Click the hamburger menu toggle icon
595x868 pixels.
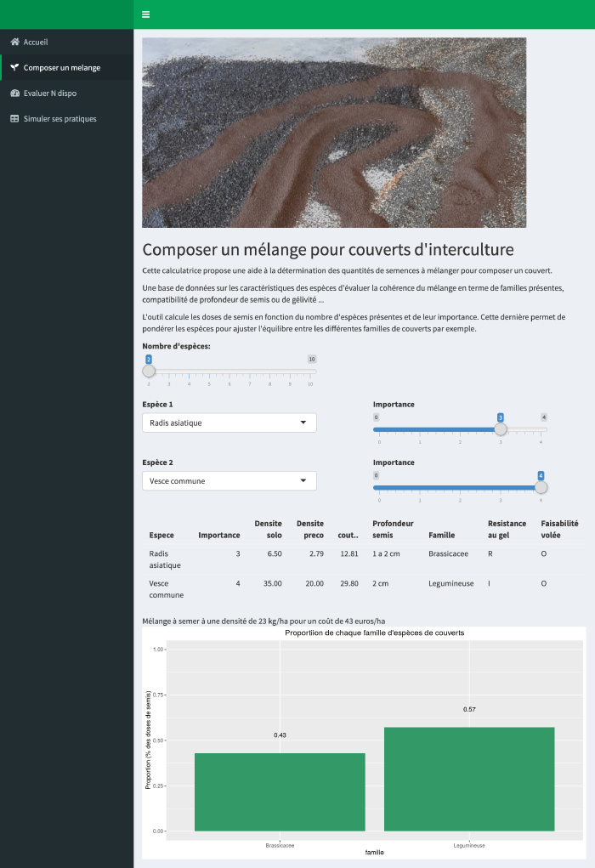tap(145, 14)
